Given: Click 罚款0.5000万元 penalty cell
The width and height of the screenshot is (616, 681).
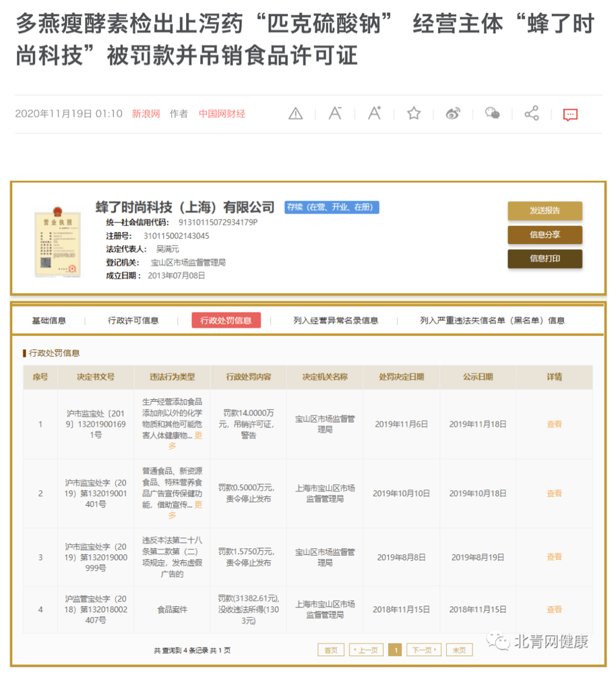Looking at the screenshot, I should pos(249,494).
